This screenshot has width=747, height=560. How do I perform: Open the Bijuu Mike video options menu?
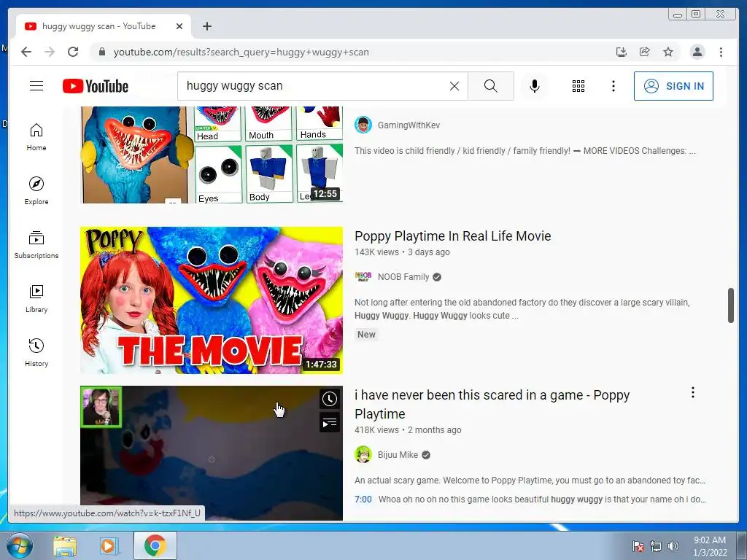tap(693, 392)
